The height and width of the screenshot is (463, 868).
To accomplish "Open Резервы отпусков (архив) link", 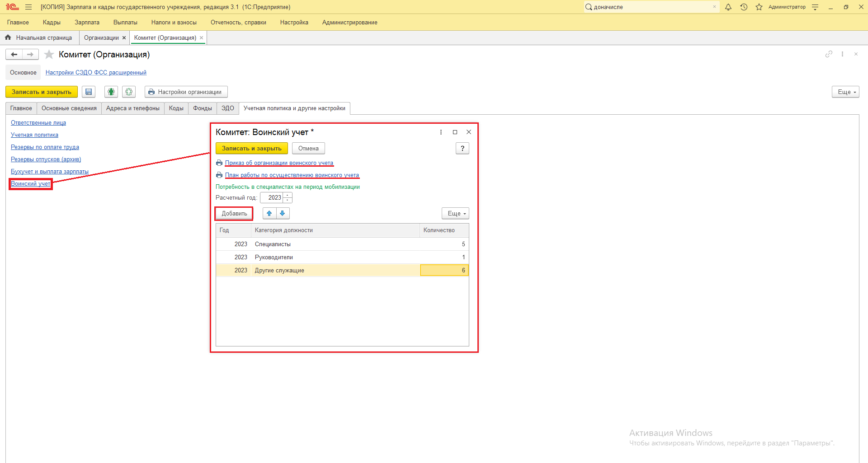I will (46, 159).
